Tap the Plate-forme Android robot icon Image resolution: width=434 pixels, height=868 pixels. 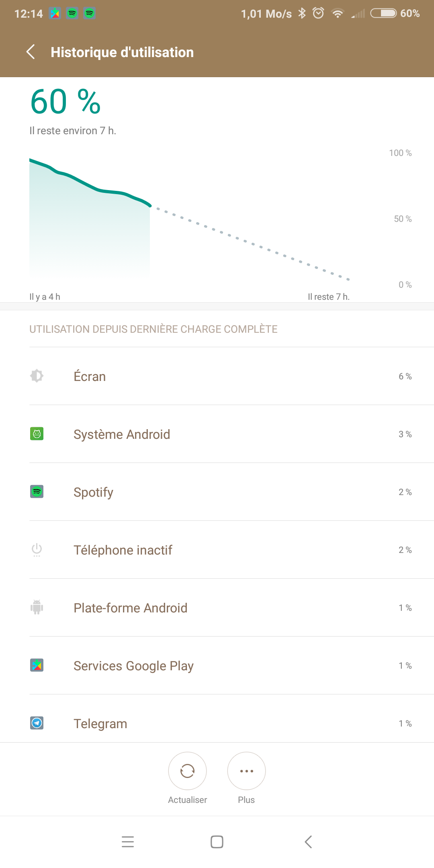37,607
